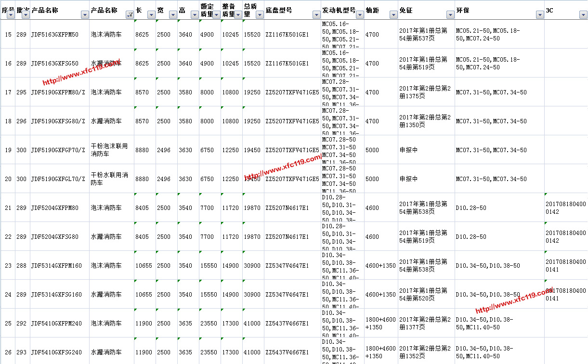
Task: Show filter options for 环保 column
Action: [x=540, y=15]
